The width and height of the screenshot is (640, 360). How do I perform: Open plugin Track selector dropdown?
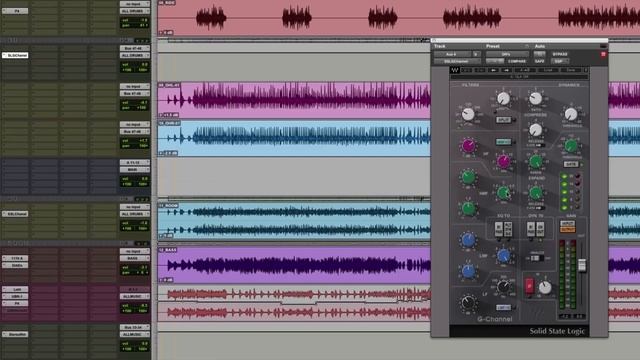click(x=452, y=54)
